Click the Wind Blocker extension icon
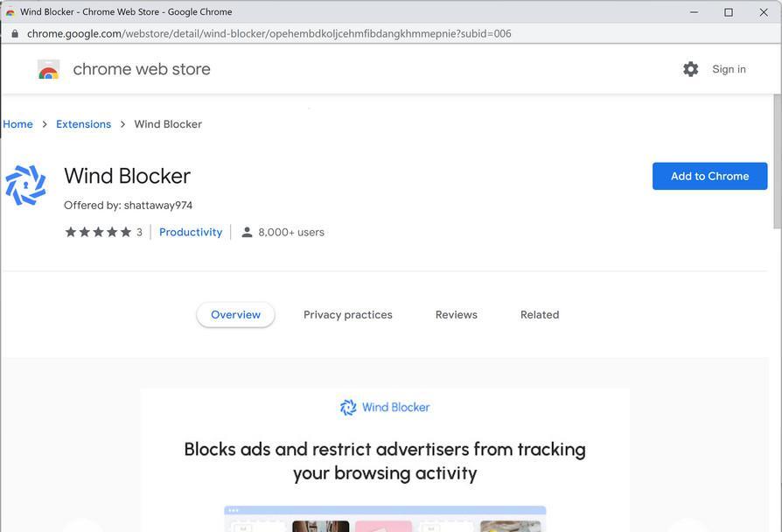Screen dimensions: 782x532 point(25,185)
